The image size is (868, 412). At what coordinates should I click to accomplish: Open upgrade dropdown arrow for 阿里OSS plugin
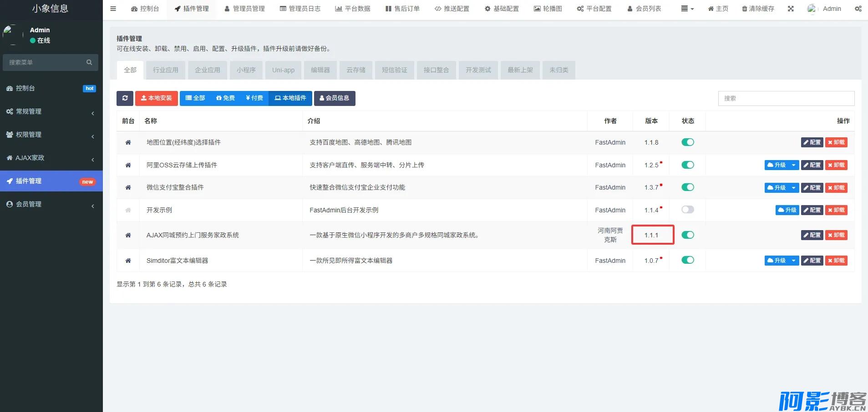pos(793,165)
